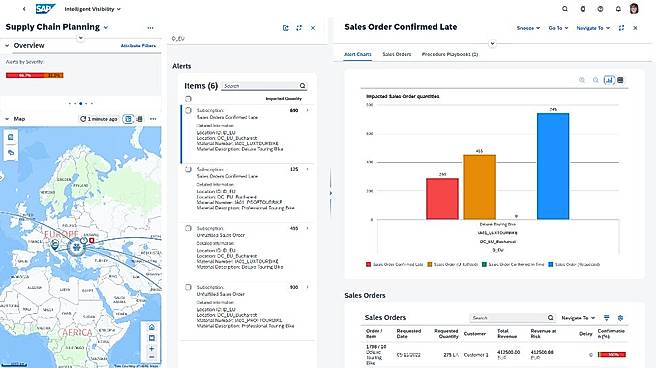The image size is (656, 368).
Task: Expand header below Sales Order Confirmed Late
Action: pyautogui.click(x=492, y=43)
